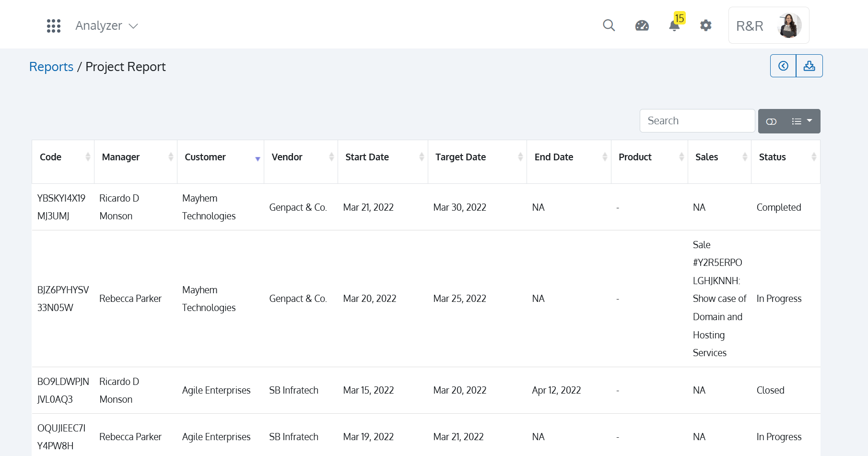
Task: Open the dashboard gauge icon
Action: (642, 25)
